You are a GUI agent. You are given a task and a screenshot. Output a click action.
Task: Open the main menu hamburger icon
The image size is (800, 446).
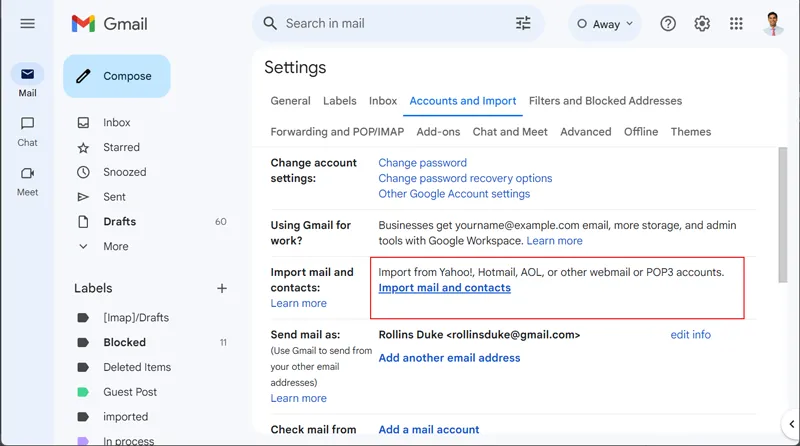tap(27, 23)
